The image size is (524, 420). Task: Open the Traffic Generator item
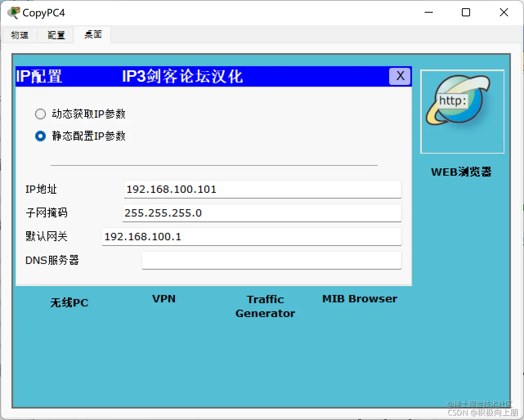click(265, 306)
